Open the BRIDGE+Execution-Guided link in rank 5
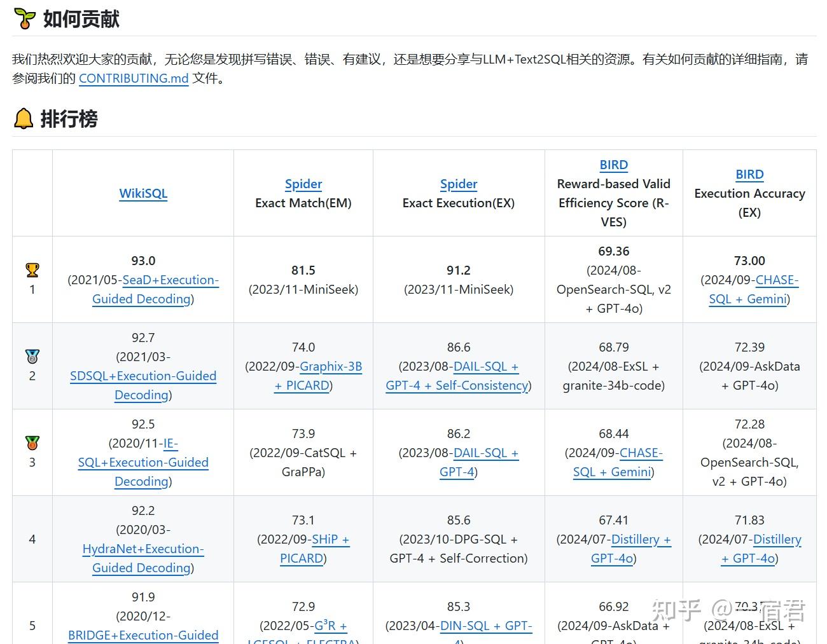 (x=142, y=635)
